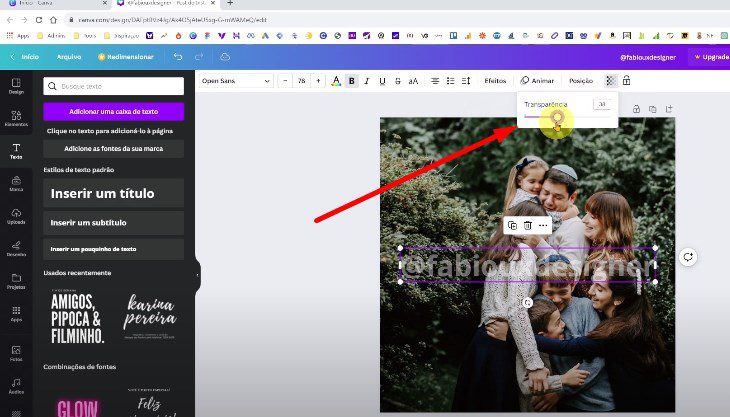
Task: Toggle bold formatting on text
Action: (x=351, y=81)
